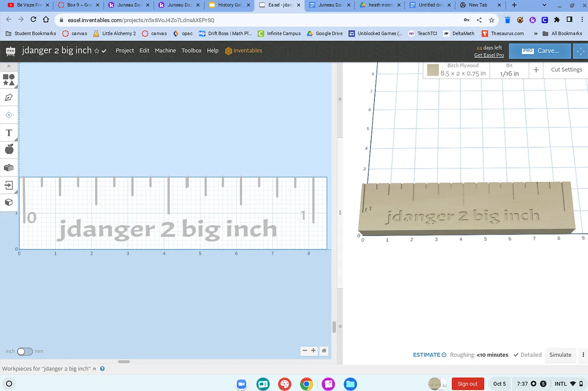
Task: Open the Google Drive bookmark
Action: pyautogui.click(x=324, y=33)
